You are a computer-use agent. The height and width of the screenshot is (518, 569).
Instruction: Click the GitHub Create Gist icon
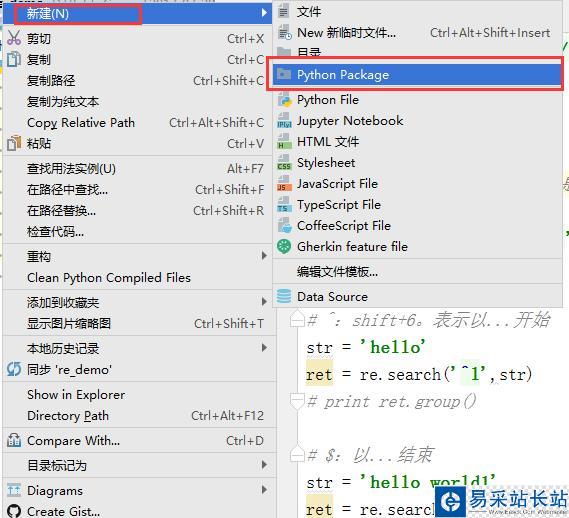[x=14, y=511]
